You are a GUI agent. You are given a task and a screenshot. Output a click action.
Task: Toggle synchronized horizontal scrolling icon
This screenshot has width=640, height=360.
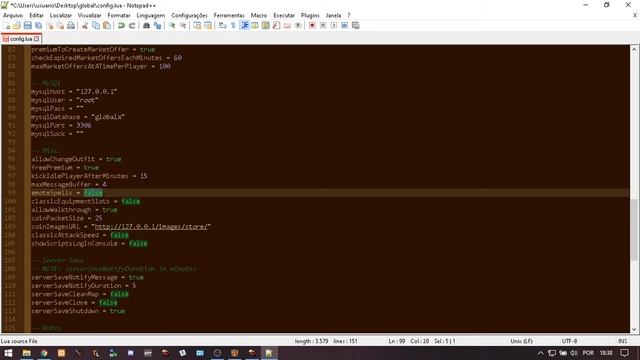(x=208, y=25)
